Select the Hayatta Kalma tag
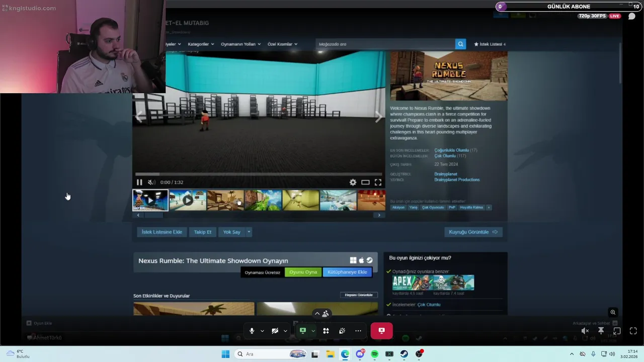 click(471, 207)
